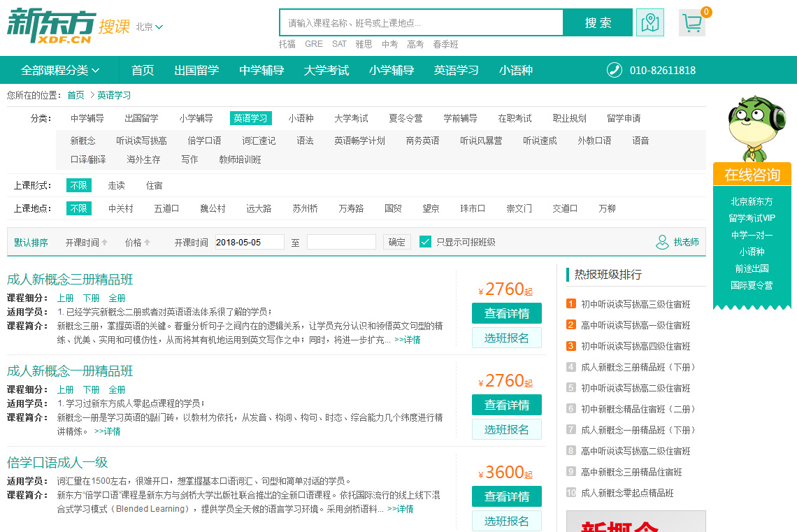Screen dimensions: 797x532
Task: Select 不限 for 上课地点
Action: click(79, 208)
